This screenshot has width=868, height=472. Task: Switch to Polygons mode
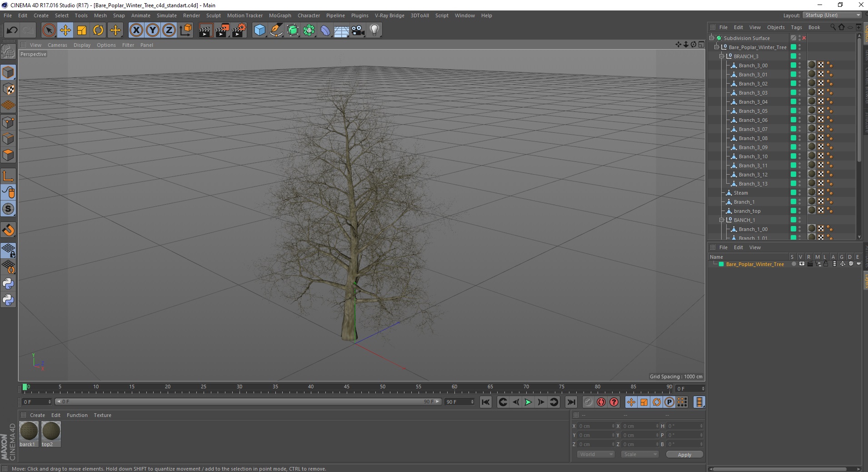[x=8, y=155]
